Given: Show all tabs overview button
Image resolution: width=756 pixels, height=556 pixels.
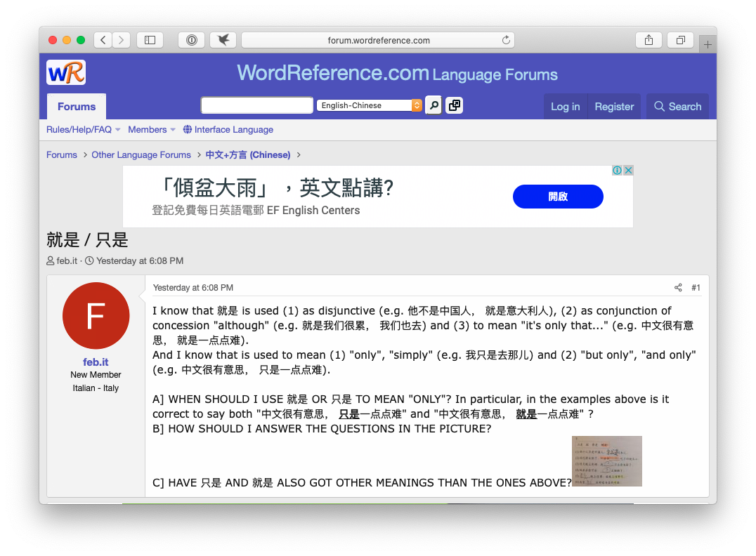Looking at the screenshot, I should [x=680, y=40].
